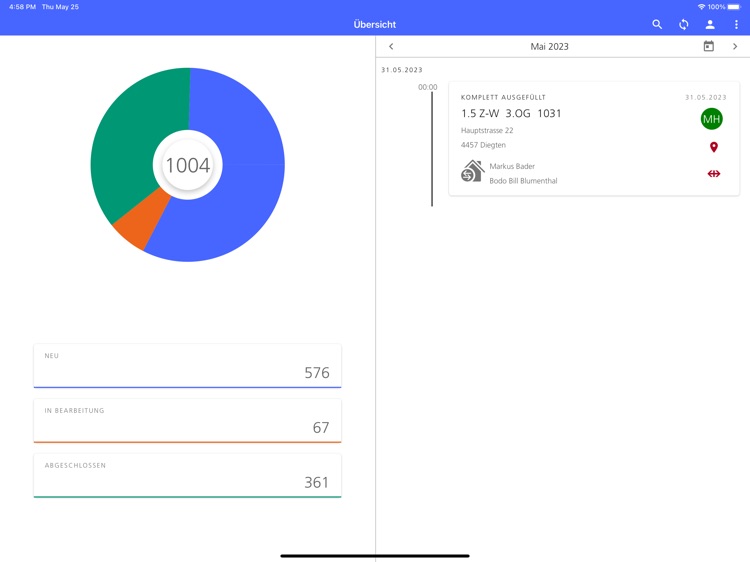Viewport: 750px width, 562px height.
Task: Tap the name Markus Bader
Action: pos(512,166)
